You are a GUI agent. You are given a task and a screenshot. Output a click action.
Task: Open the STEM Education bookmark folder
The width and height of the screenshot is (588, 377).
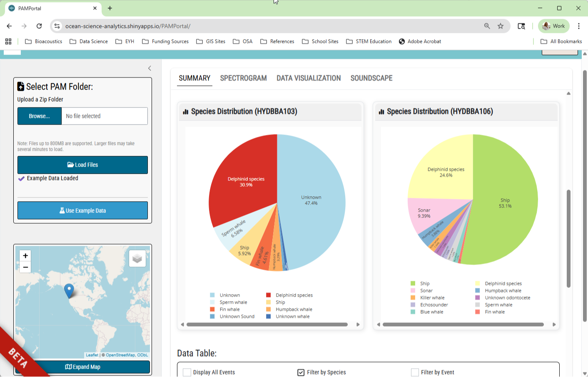click(x=369, y=41)
